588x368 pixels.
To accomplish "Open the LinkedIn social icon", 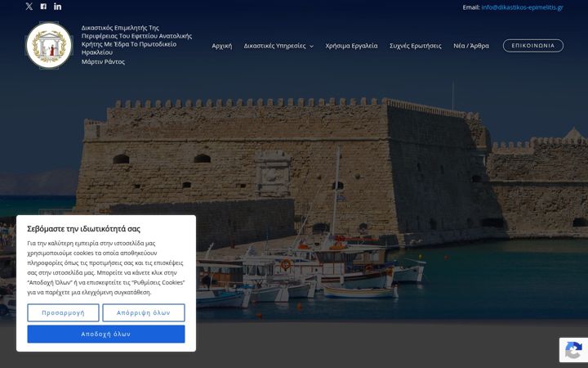I will (x=57, y=7).
